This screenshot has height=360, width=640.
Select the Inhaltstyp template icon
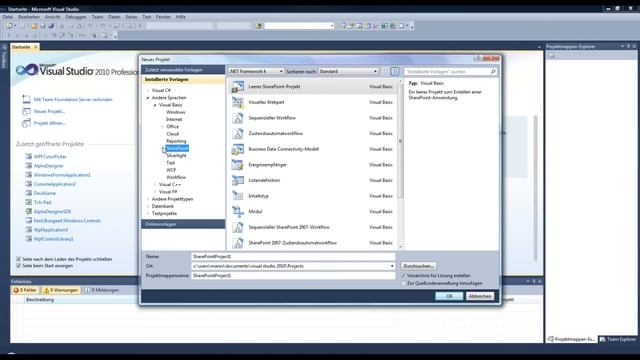(238, 196)
